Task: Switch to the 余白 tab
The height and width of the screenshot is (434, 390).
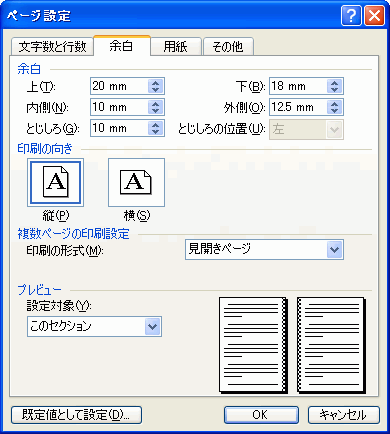Action: pyautogui.click(x=122, y=45)
